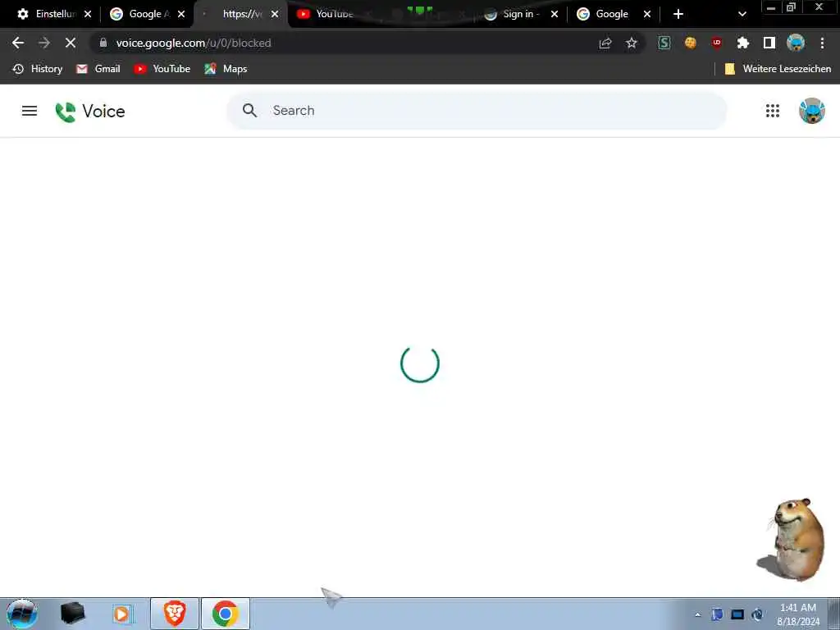This screenshot has height=630, width=840.
Task: Close the Sign in tab
Action: 555,14
